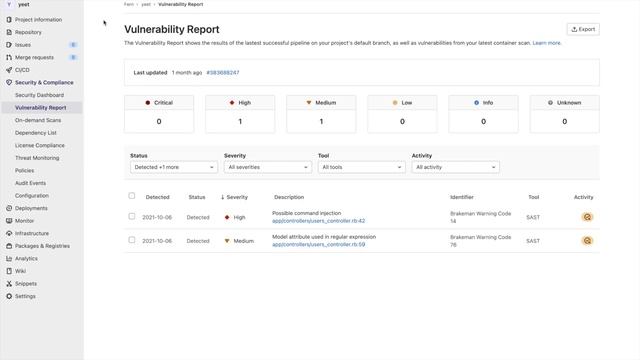The image size is (640, 360).
Task: Open the last updated pipeline number link
Action: coord(223,73)
